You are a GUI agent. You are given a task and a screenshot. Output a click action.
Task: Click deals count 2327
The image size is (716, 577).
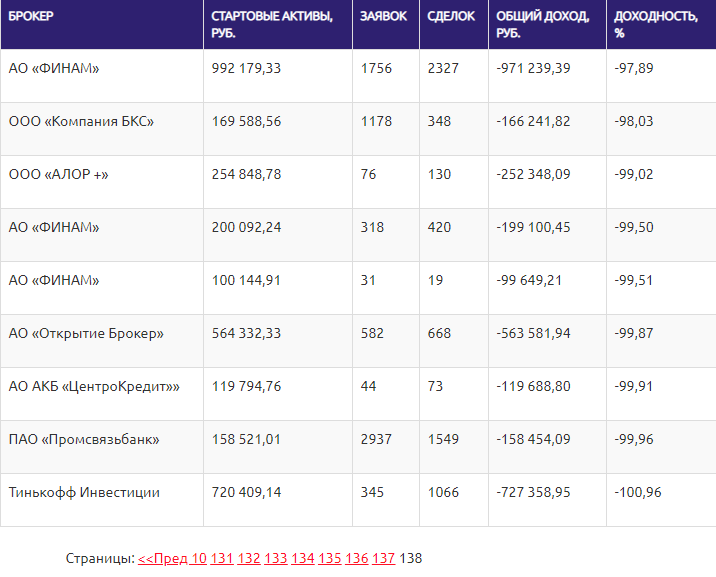tap(443, 68)
